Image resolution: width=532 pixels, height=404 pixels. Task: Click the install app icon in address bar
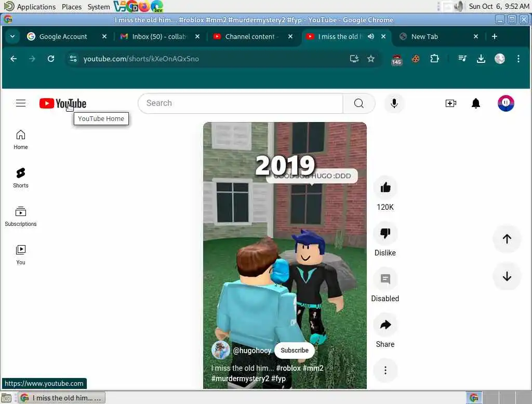pos(354,59)
